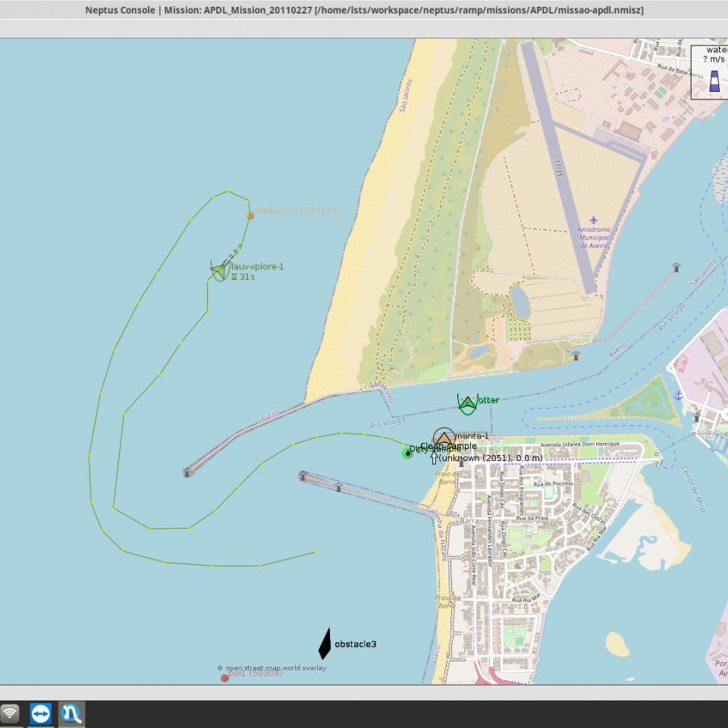Open the Wi-Fi network taskbar icon
This screenshot has height=728, width=728.
click(x=10, y=714)
